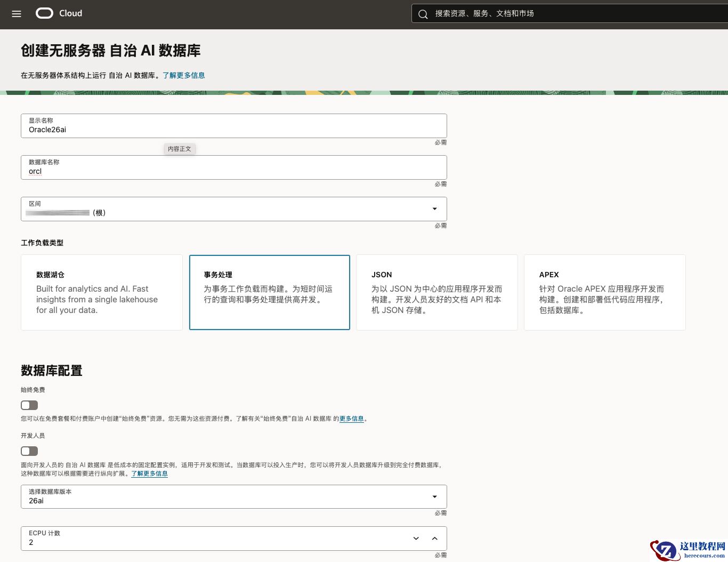Enable the 始终免费 toggle
This screenshot has height=562, width=728.
pos(29,405)
